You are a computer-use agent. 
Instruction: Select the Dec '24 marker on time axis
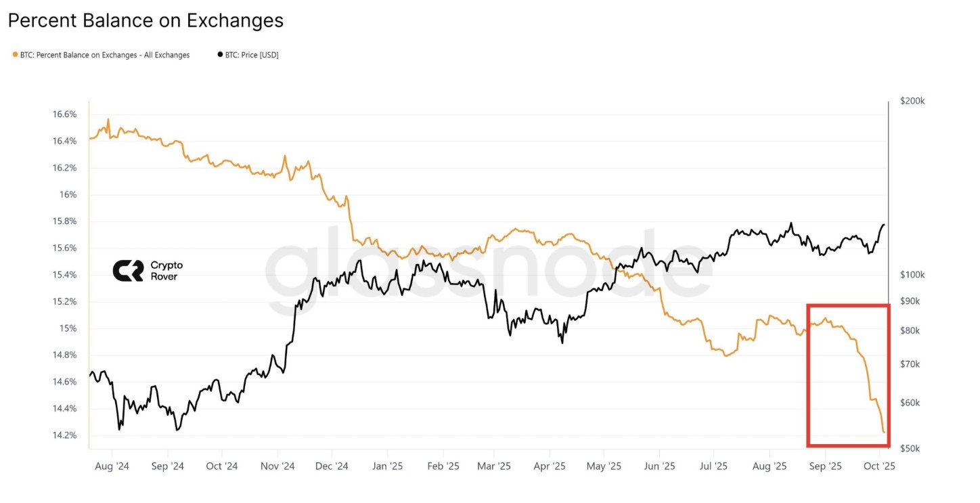coord(332,466)
